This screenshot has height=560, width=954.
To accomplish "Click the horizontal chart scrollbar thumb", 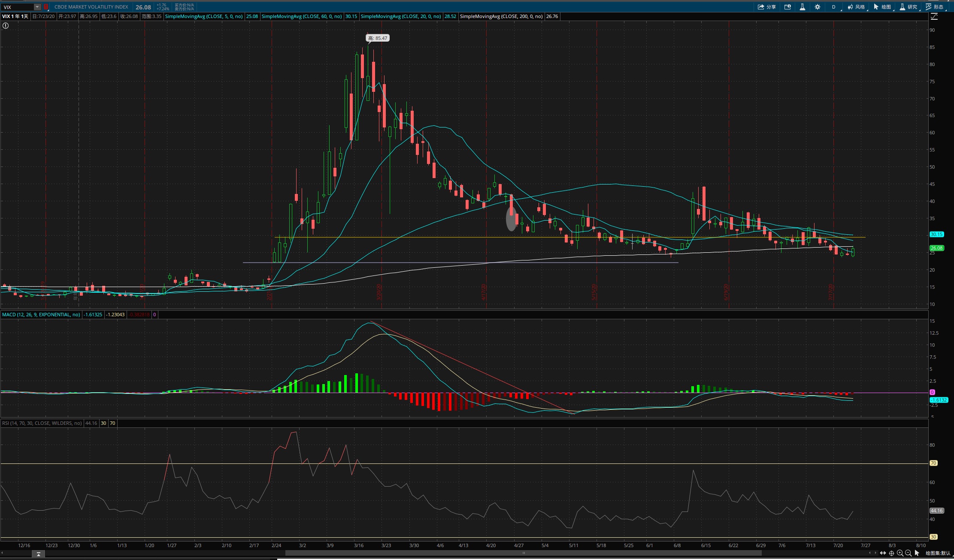I will click(x=523, y=553).
